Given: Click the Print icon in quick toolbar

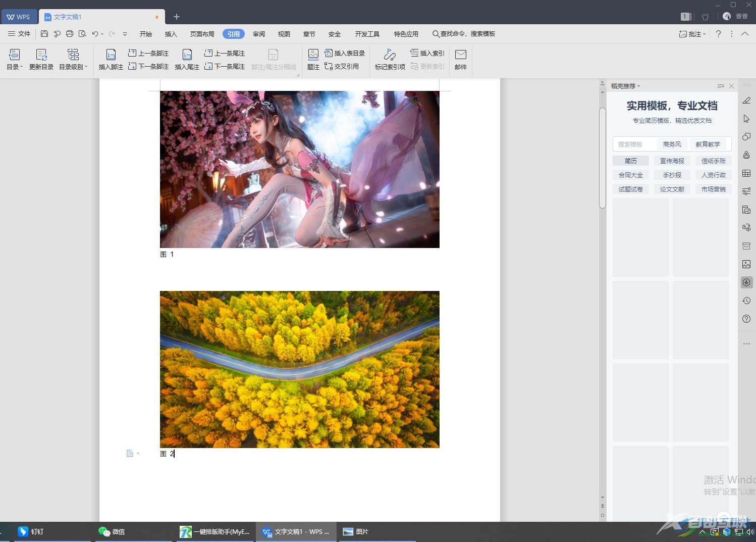Looking at the screenshot, I should click(70, 34).
